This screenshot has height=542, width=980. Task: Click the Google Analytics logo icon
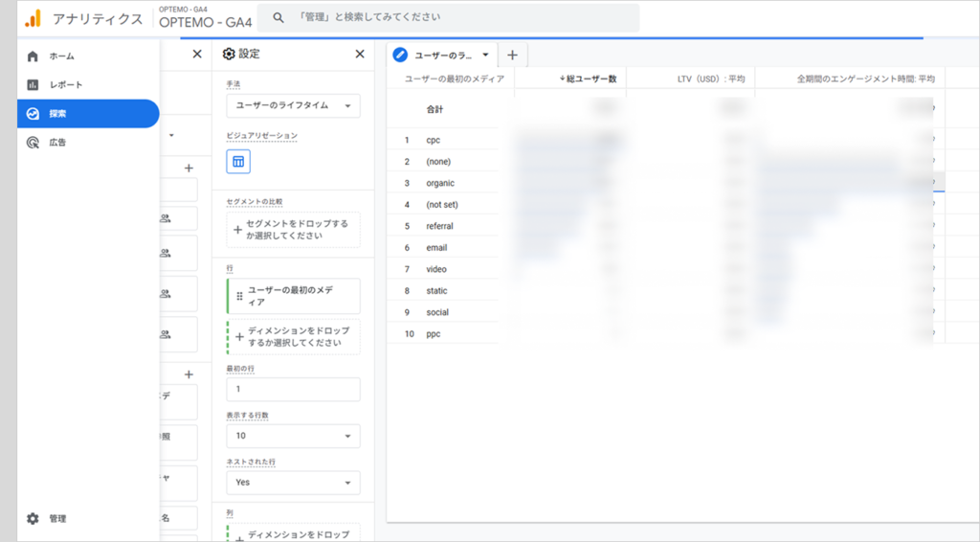point(33,19)
